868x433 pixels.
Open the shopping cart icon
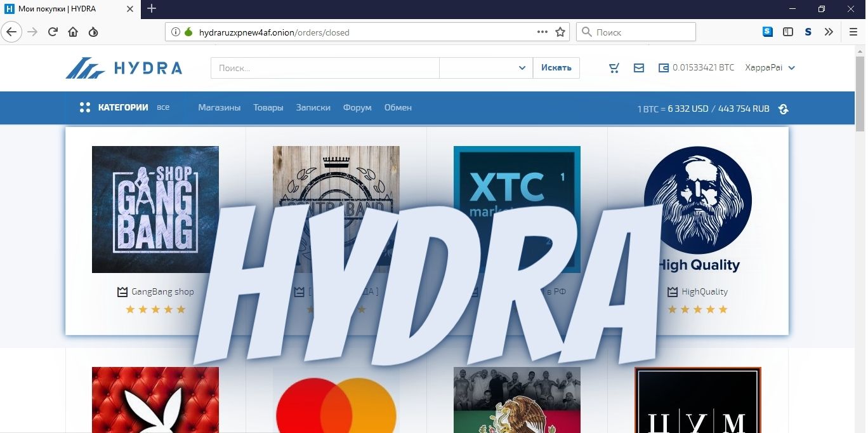[x=614, y=68]
